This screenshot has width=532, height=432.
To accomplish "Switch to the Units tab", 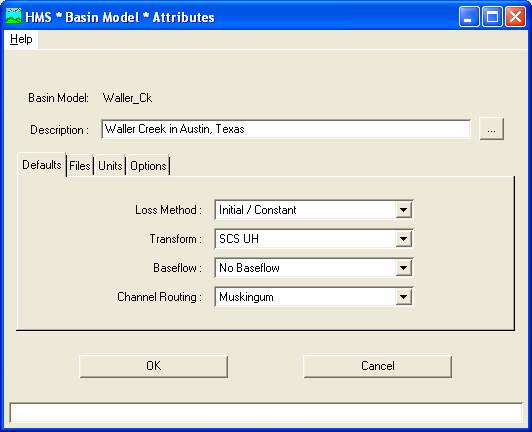I will coord(110,166).
